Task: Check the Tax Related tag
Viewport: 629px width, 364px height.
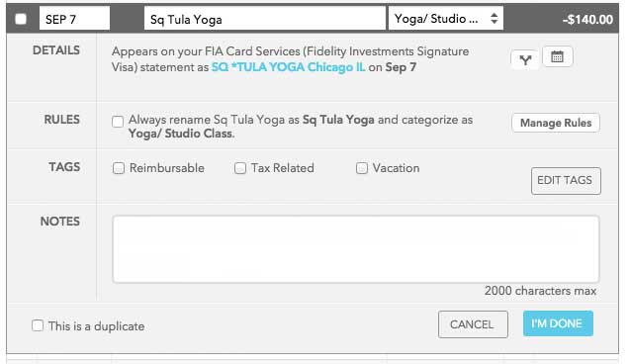Action: 240,168
